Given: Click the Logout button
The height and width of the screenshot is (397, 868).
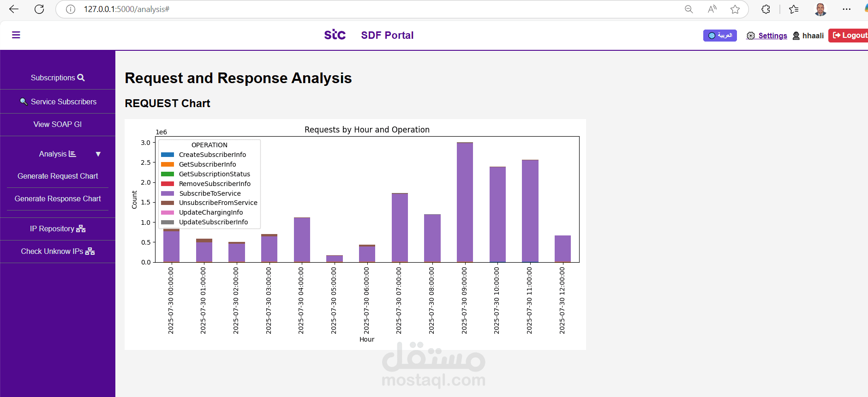Looking at the screenshot, I should (848, 35).
